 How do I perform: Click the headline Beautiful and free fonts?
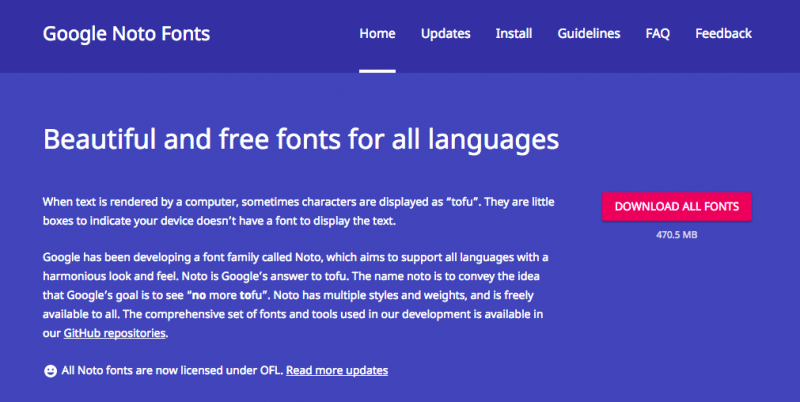click(301, 140)
